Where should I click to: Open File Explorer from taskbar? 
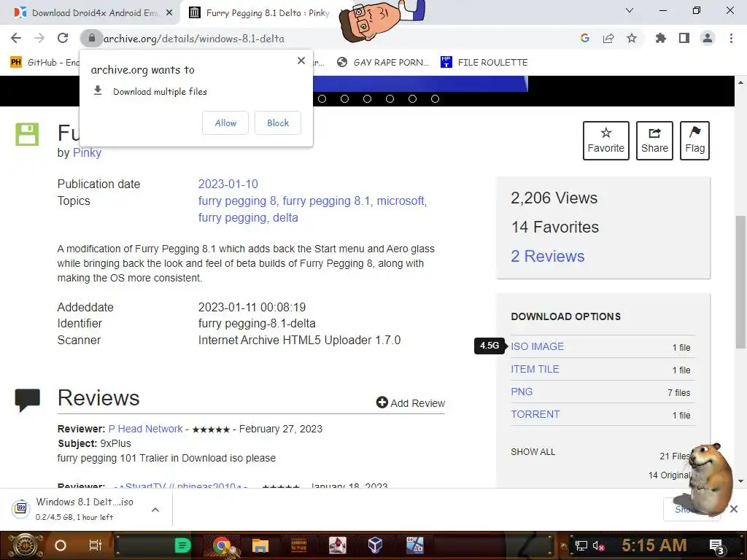click(260, 545)
